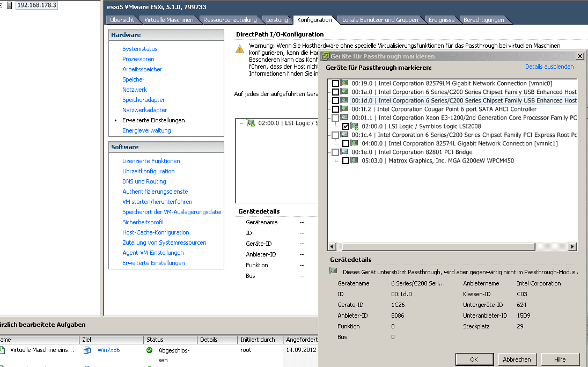Click the Hilfe button in the dialog
This screenshot has width=588, height=367.
[x=560, y=359]
